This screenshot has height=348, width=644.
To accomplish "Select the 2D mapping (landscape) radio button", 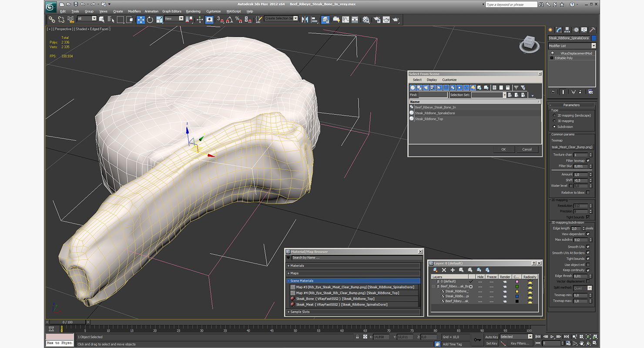I will click(x=554, y=116).
